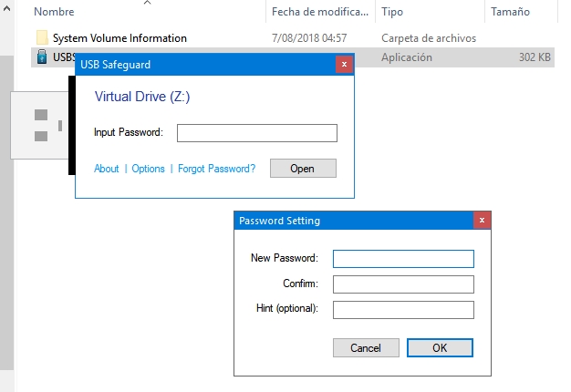
Task: Click the Hint (optional) field
Action: [403, 310]
